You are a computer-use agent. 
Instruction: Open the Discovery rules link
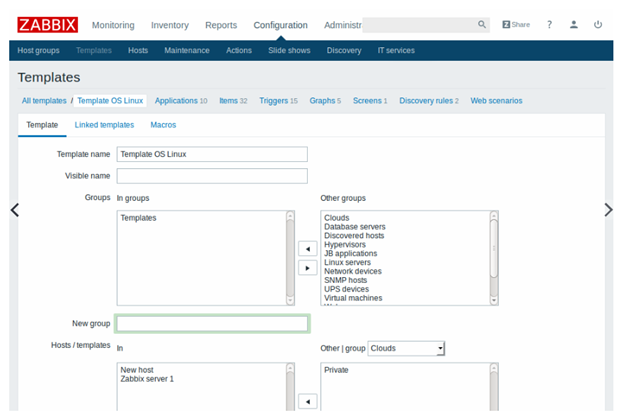[428, 101]
